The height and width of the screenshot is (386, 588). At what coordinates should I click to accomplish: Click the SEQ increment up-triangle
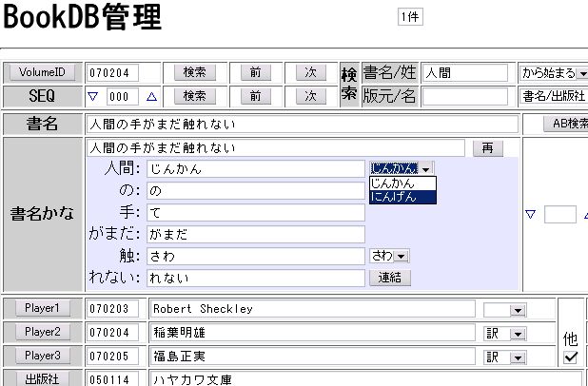point(151,96)
